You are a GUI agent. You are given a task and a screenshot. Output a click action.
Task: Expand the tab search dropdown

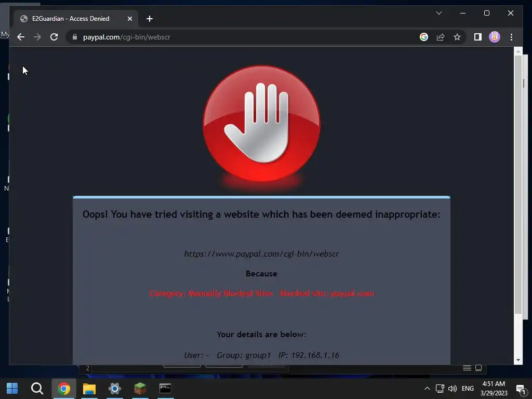[438, 13]
